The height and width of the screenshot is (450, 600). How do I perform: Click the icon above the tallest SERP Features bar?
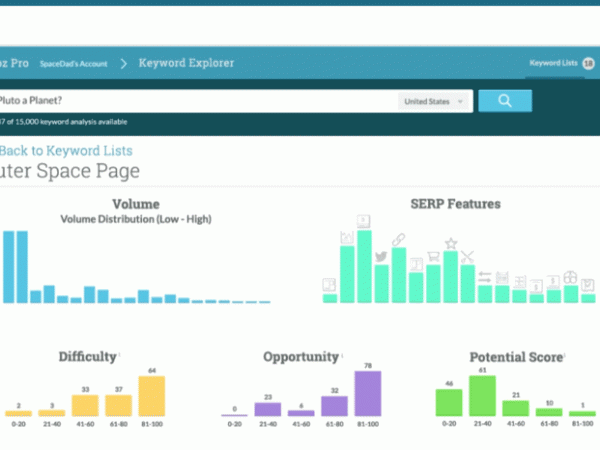[x=363, y=221]
